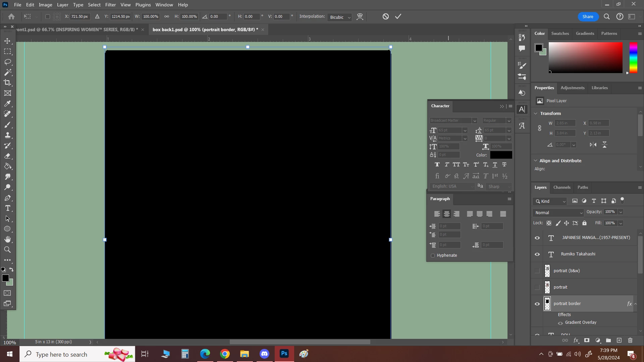Click the delete layer trash icon
The height and width of the screenshot is (362, 644).
(630, 340)
